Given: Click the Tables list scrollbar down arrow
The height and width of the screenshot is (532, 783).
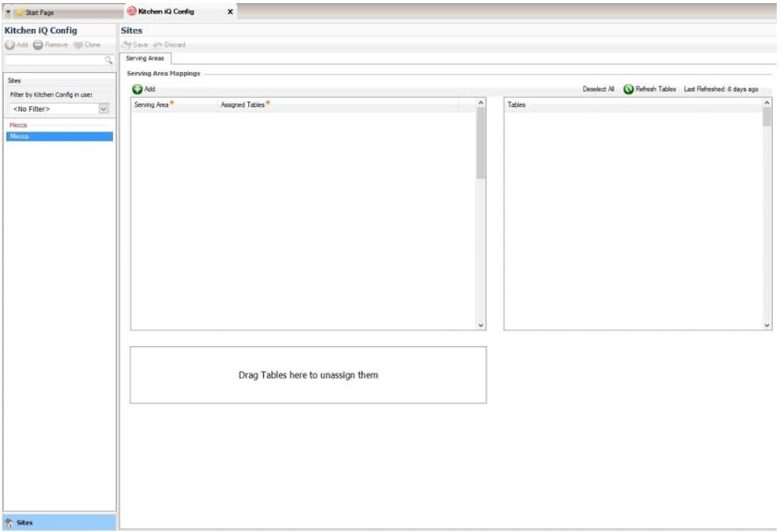Looking at the screenshot, I should (x=767, y=325).
